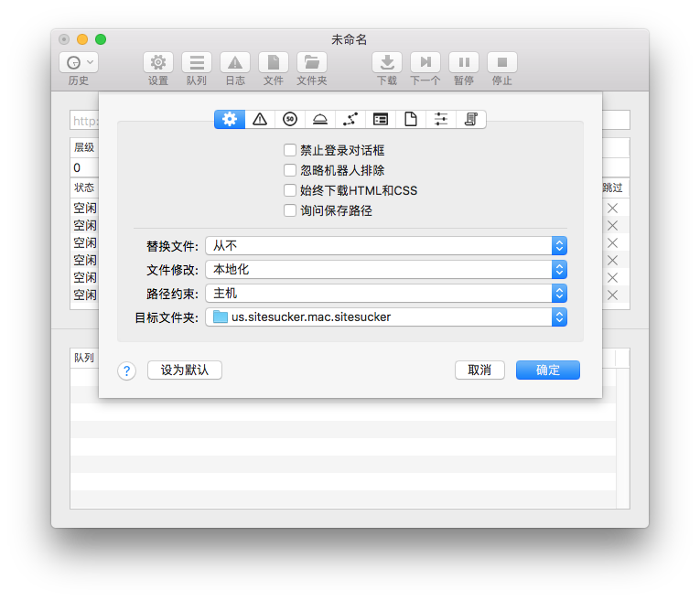Click the 暂停 pause toolbar icon

(x=464, y=62)
